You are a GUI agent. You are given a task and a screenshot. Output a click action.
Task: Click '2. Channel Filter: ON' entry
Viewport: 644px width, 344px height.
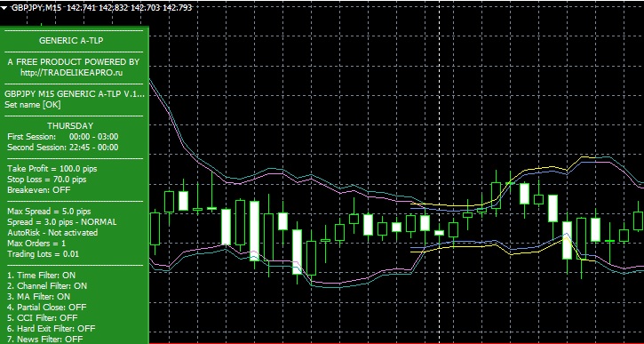point(47,286)
